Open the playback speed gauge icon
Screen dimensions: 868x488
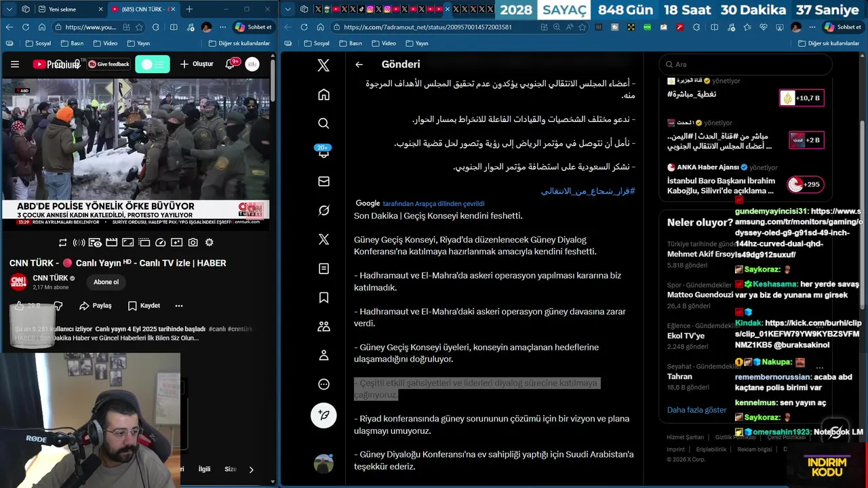click(160, 243)
